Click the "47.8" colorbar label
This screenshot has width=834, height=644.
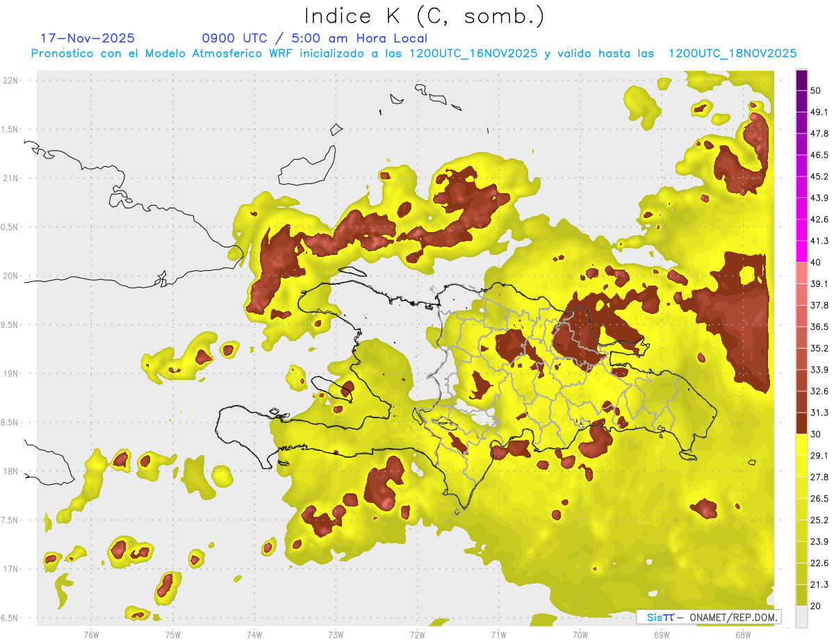click(x=819, y=133)
